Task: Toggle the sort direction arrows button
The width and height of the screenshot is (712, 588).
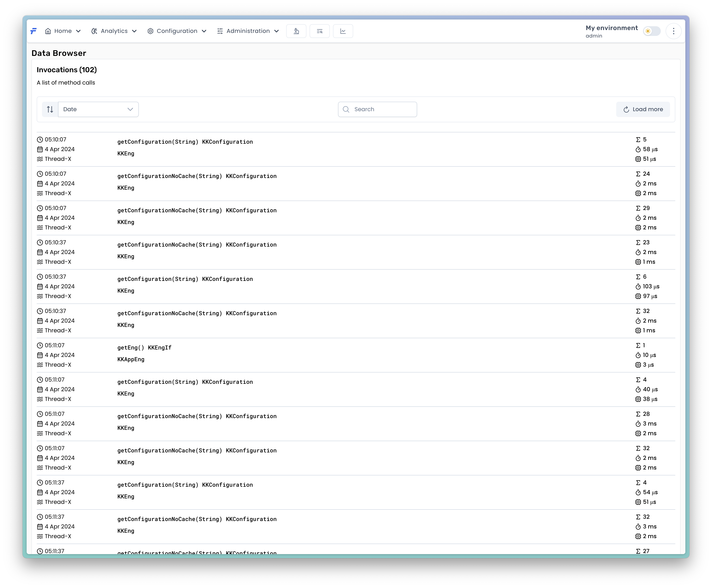Action: 50,109
